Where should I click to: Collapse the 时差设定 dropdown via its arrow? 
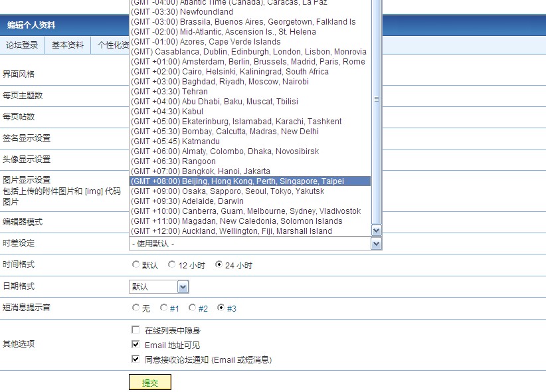tap(377, 244)
